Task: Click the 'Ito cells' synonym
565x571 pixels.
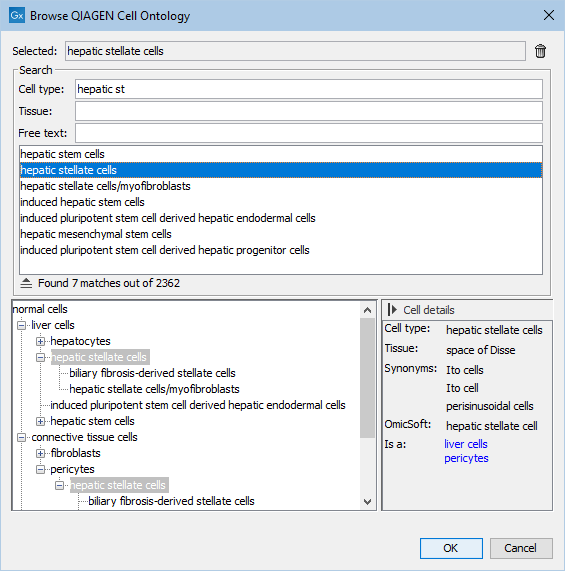Action: (x=465, y=370)
